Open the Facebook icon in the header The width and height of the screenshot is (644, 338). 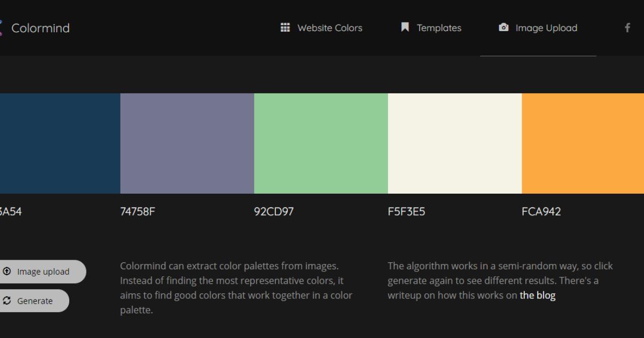tap(627, 27)
